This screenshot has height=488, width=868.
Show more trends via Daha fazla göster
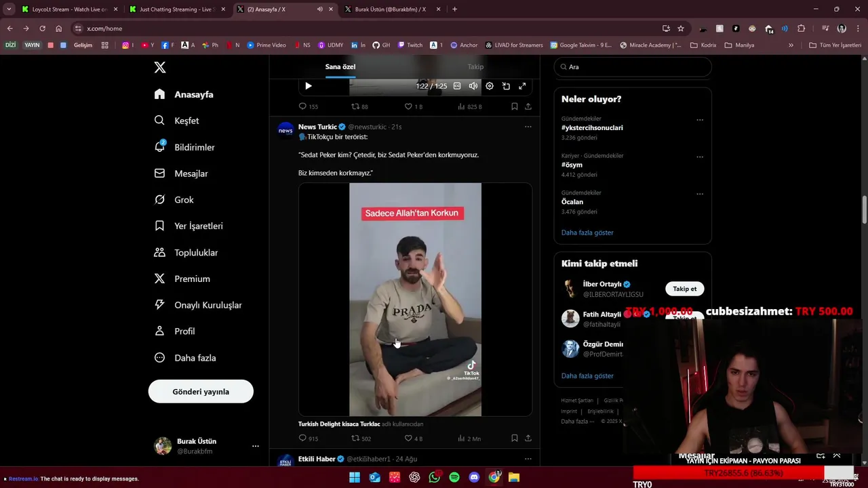587,232
